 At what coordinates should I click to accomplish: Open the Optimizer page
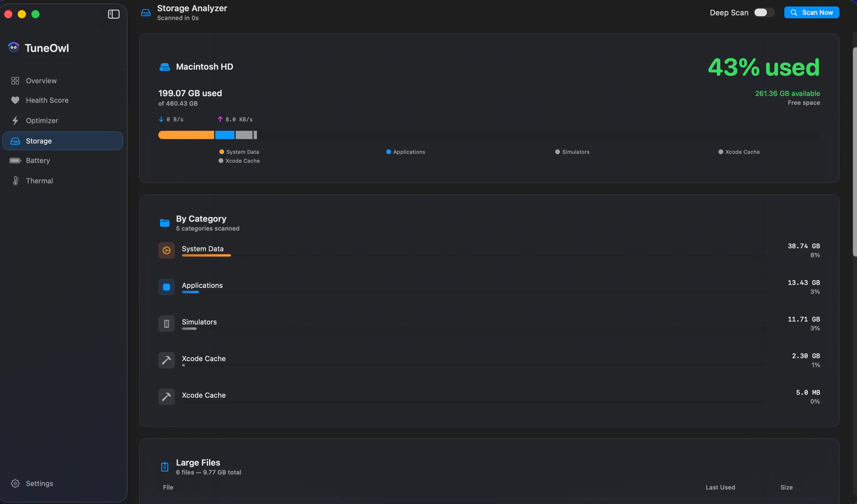coord(63,120)
